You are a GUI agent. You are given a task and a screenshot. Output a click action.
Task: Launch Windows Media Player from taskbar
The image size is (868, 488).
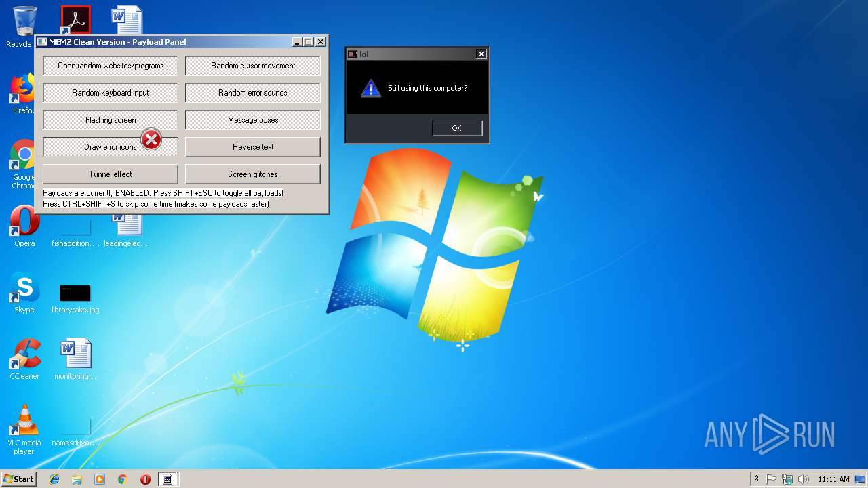(100, 479)
